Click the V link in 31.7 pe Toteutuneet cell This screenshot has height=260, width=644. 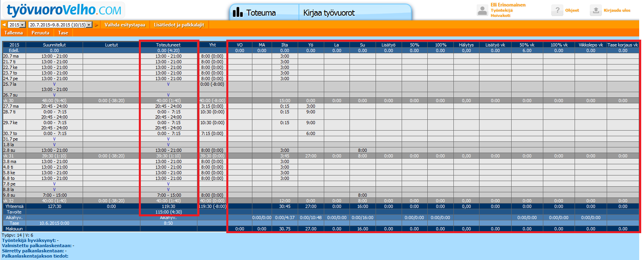click(168, 139)
